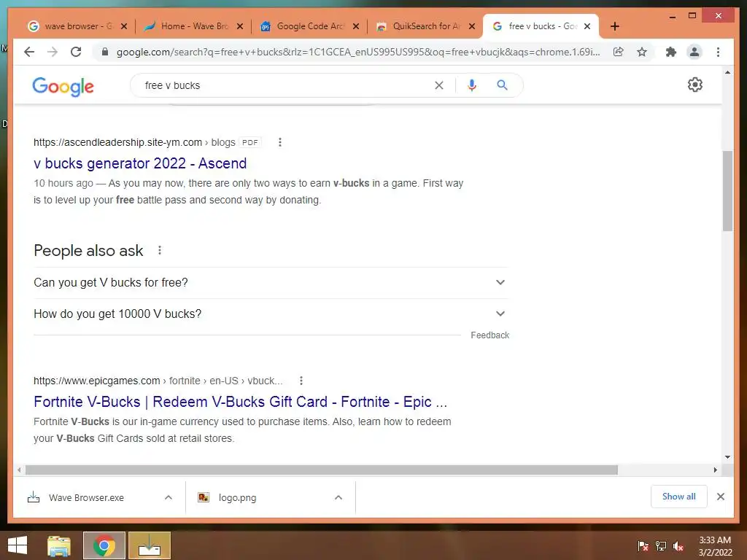Screen dimensions: 747x560
Task: View site security lock info
Action: [x=105, y=52]
